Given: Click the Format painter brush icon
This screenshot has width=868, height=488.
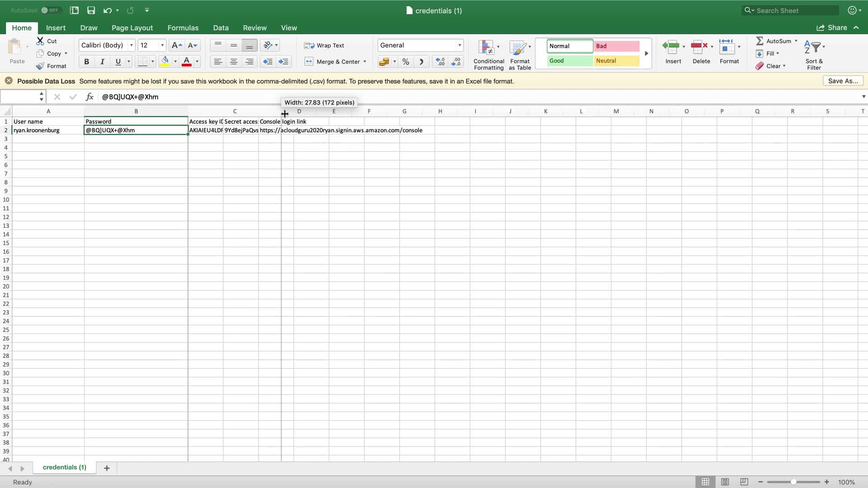Looking at the screenshot, I should coord(40,66).
